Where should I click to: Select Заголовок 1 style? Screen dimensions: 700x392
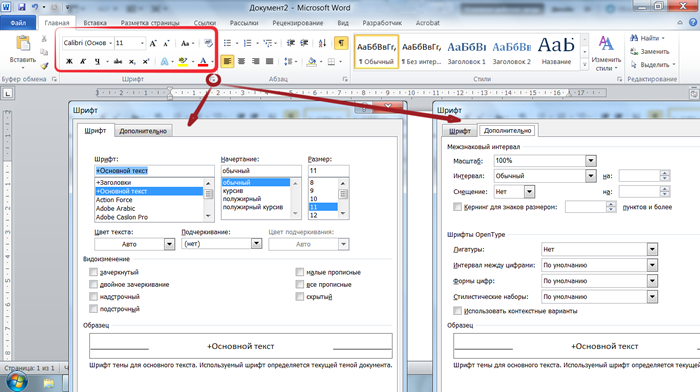tap(467, 52)
